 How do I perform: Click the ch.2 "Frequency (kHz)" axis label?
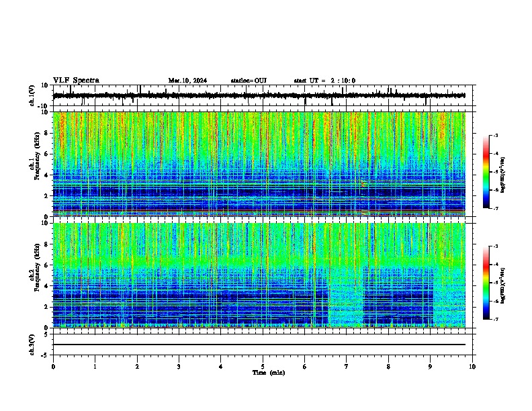click(38, 267)
